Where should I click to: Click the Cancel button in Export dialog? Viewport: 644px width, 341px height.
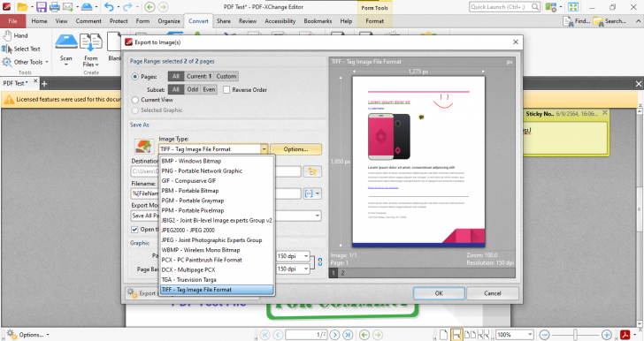[x=493, y=293]
